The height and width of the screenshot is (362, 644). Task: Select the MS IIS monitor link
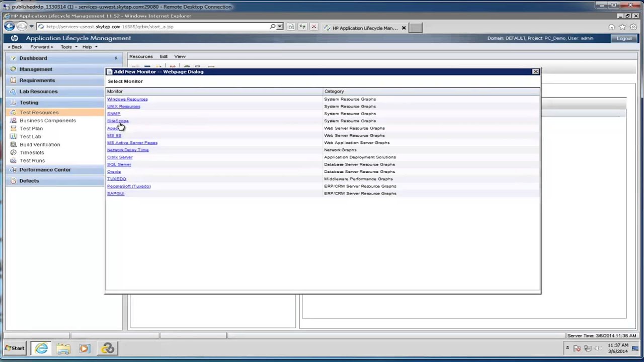114,136
